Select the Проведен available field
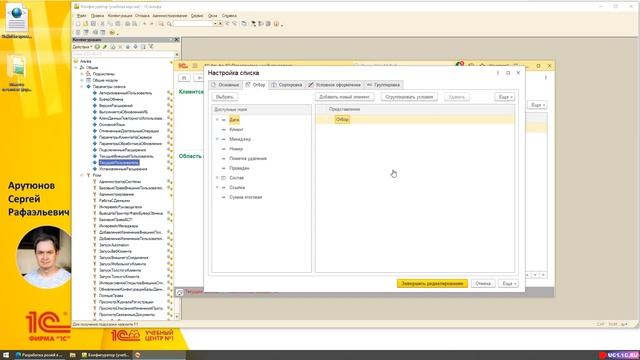The height and width of the screenshot is (360, 640). point(239,168)
